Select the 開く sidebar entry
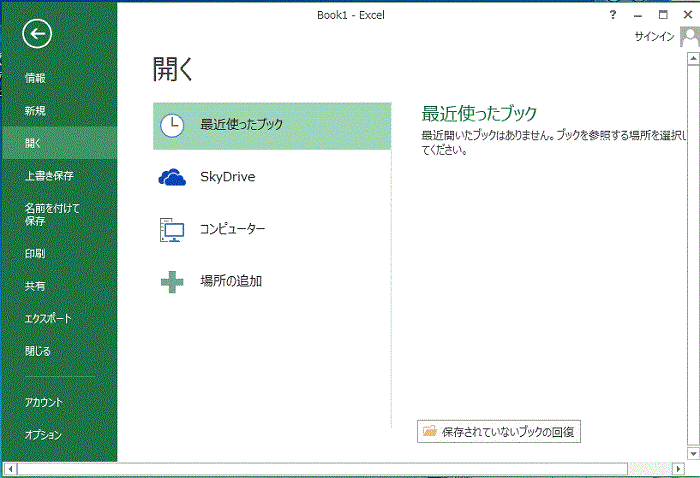700x478 pixels. (60, 143)
